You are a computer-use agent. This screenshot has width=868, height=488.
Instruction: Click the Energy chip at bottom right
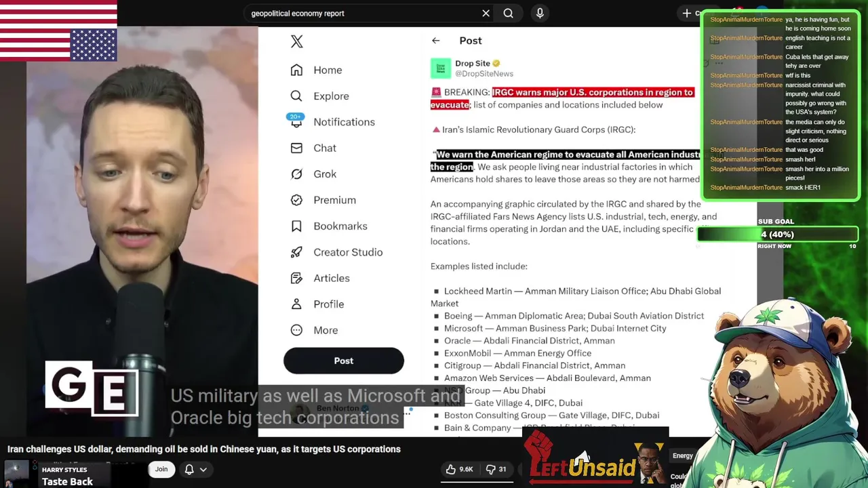(x=683, y=455)
